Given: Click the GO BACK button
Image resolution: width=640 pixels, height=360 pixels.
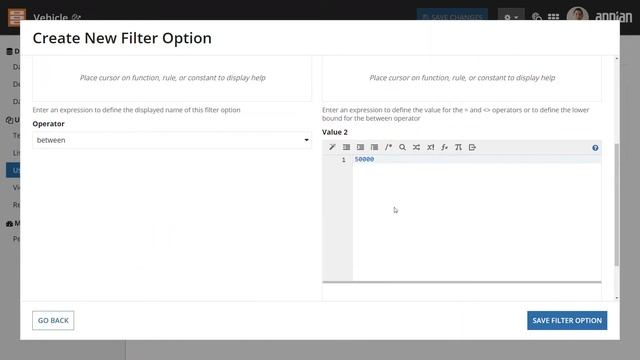Looking at the screenshot, I should point(53,320).
